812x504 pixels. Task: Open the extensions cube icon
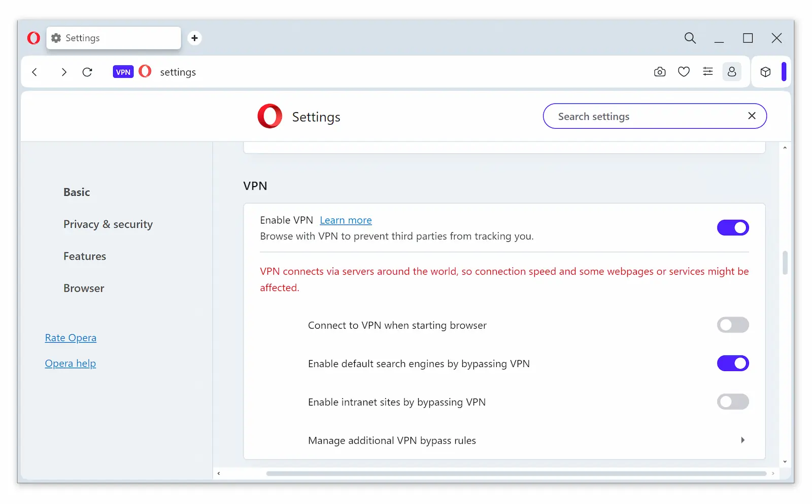pos(765,72)
